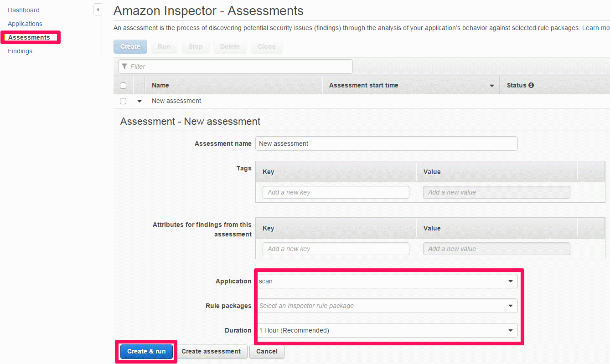The image size is (610, 364).
Task: Open the Duration dropdown
Action: [x=387, y=330]
